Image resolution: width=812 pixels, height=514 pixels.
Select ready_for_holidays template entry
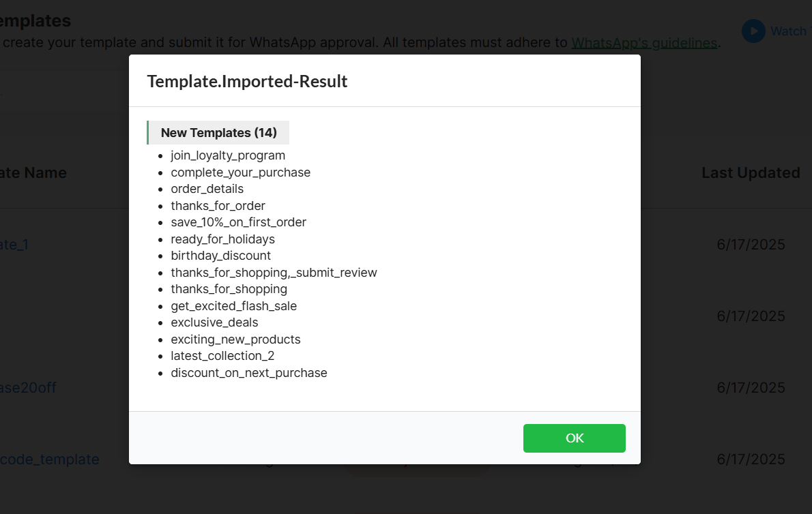click(222, 239)
